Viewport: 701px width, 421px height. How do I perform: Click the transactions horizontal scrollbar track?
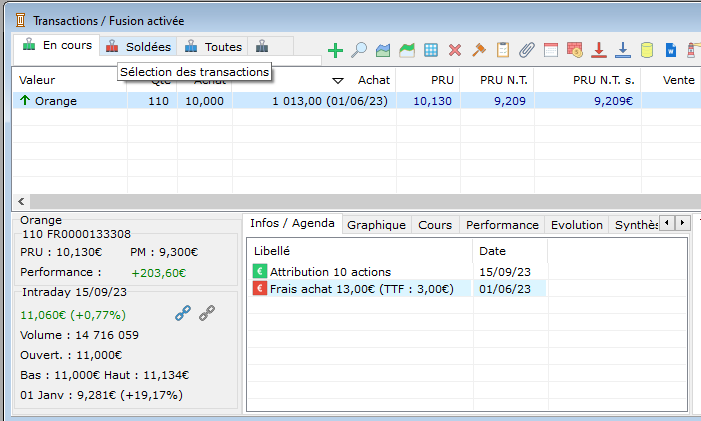[x=365, y=202]
